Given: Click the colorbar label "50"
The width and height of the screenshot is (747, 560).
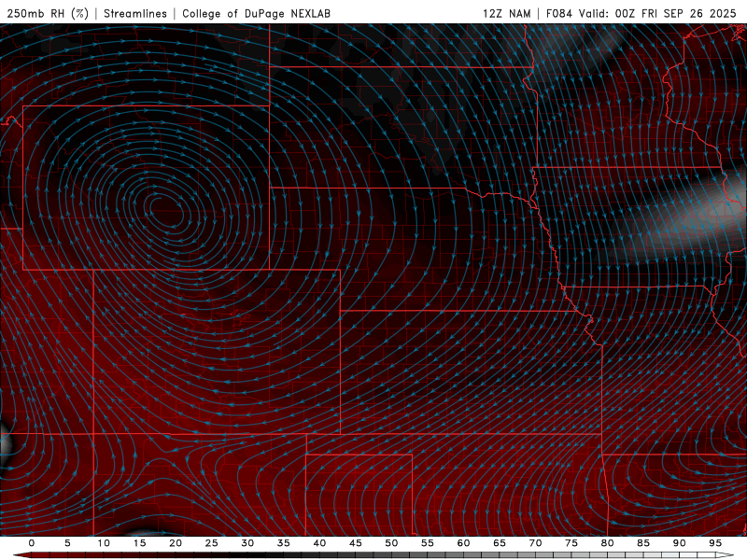Looking at the screenshot, I should pos(391,543).
